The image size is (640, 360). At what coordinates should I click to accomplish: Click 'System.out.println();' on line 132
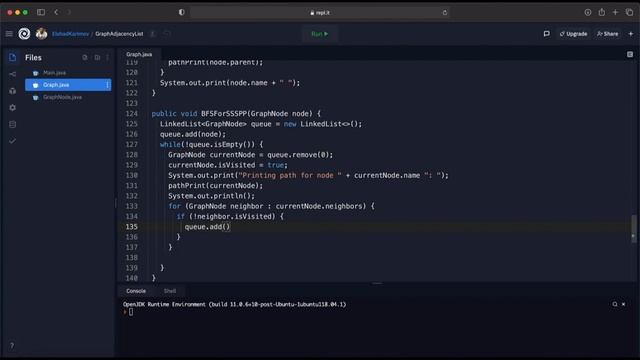point(211,196)
